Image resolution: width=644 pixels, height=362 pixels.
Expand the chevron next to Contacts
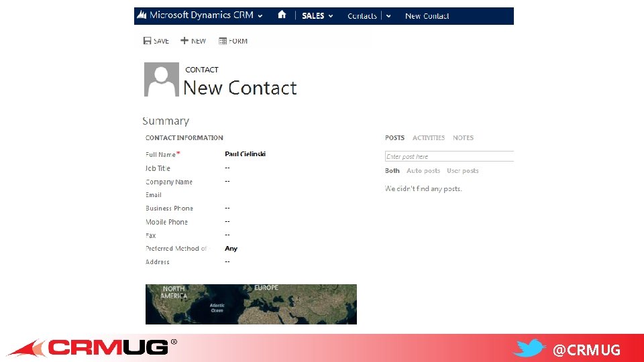(388, 16)
